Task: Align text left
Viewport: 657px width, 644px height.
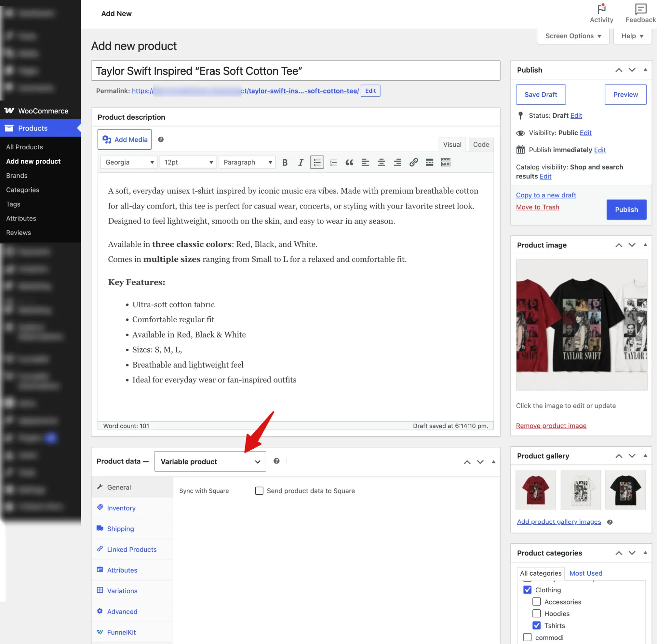Action: [x=365, y=162]
